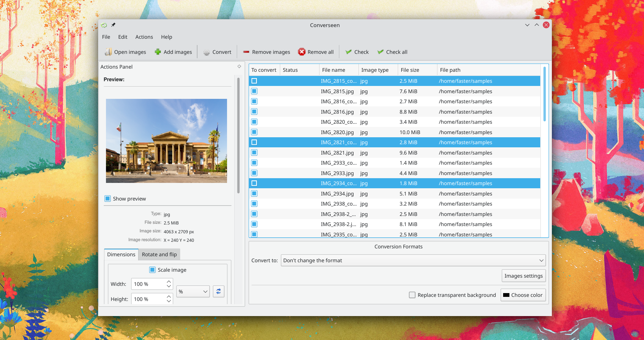The height and width of the screenshot is (340, 644).
Task: Click the Check toolbar icon
Action: [348, 52]
